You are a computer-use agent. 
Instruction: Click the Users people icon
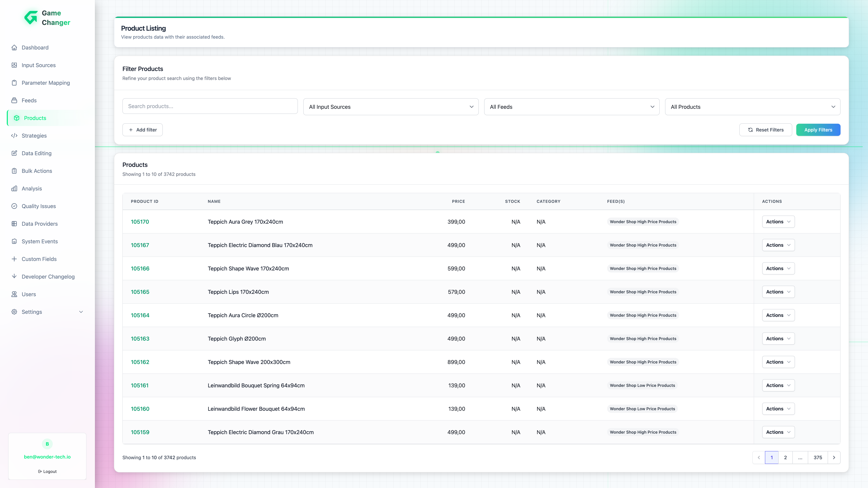tap(14, 294)
